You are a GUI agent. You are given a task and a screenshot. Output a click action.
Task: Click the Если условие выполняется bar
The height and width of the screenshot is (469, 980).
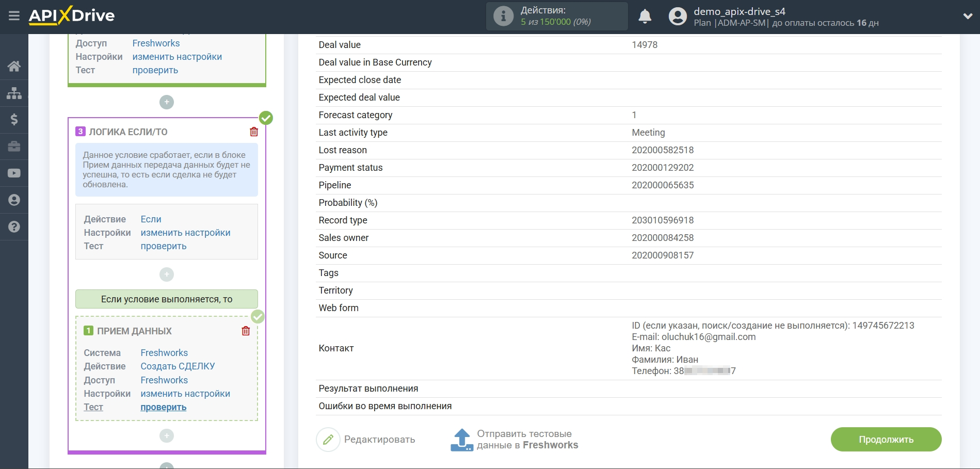tap(167, 299)
